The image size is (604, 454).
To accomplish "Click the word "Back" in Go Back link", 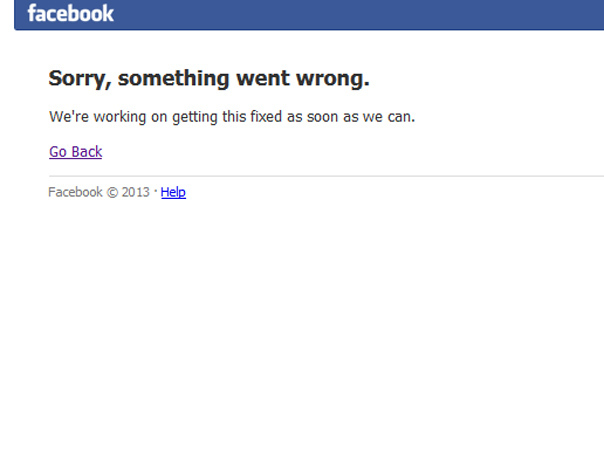I will click(87, 152).
